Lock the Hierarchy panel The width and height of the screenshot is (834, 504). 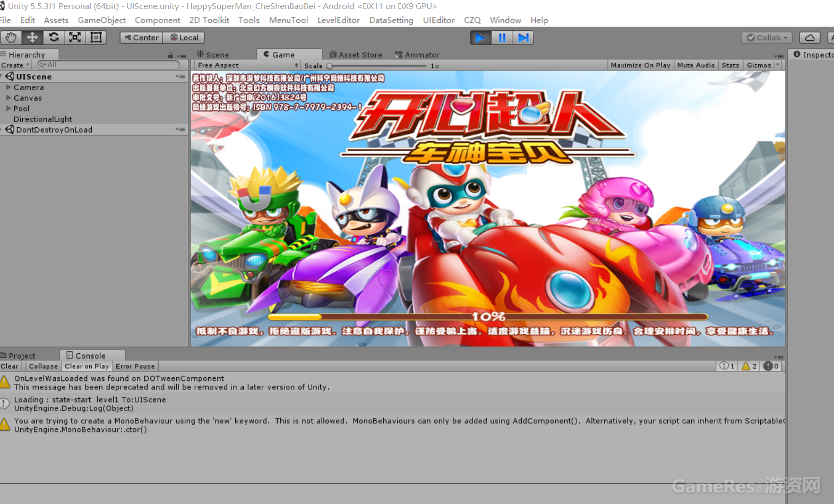click(x=170, y=55)
